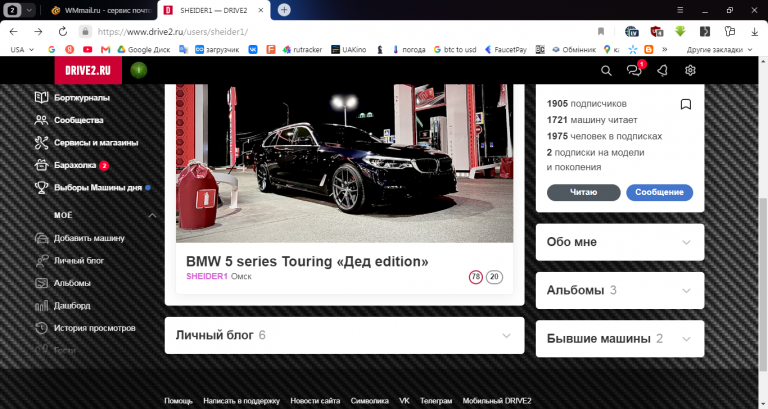Open the YouTube bookmark
The width and height of the screenshot is (768, 409).
88,49
